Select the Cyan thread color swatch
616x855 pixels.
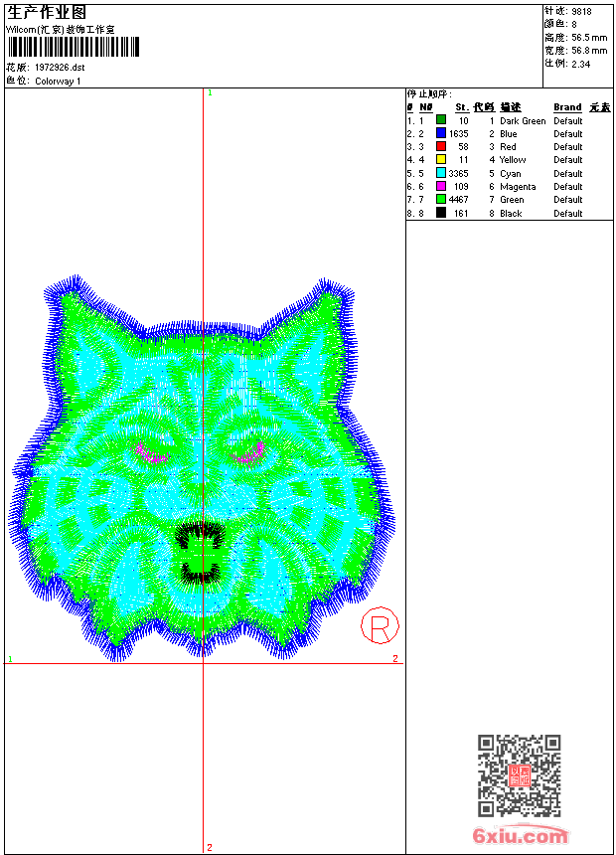tap(441, 173)
